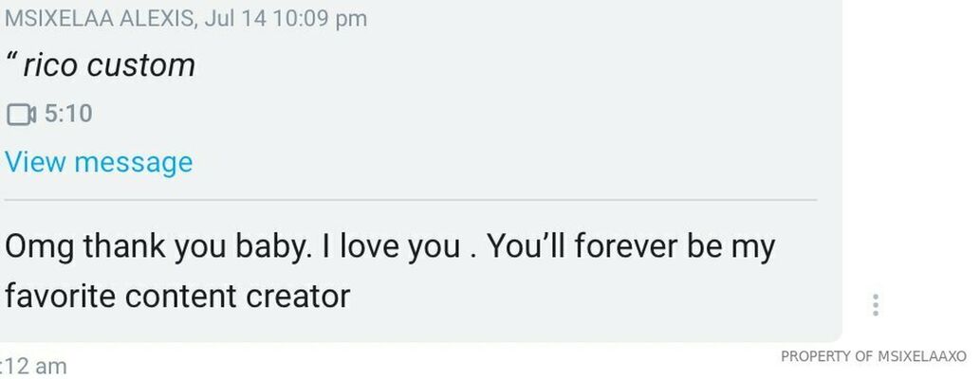Click "You'll forever be my" text
980x379 pixels.
click(x=633, y=247)
